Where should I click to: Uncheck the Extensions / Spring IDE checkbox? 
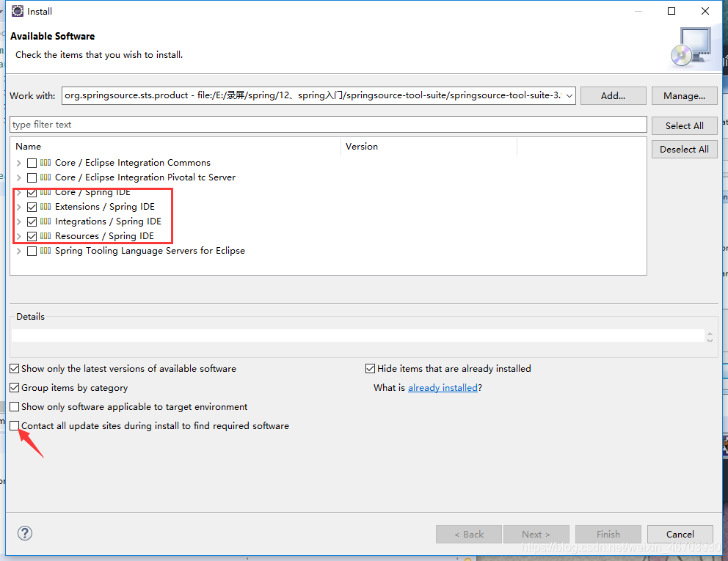(32, 207)
